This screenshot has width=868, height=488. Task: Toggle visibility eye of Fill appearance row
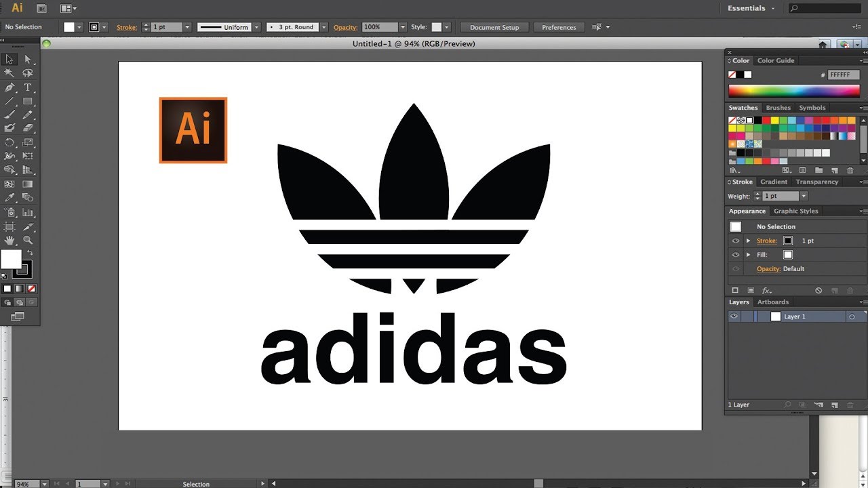click(x=735, y=255)
